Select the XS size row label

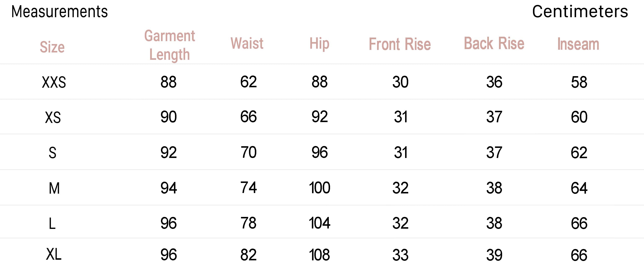point(53,117)
